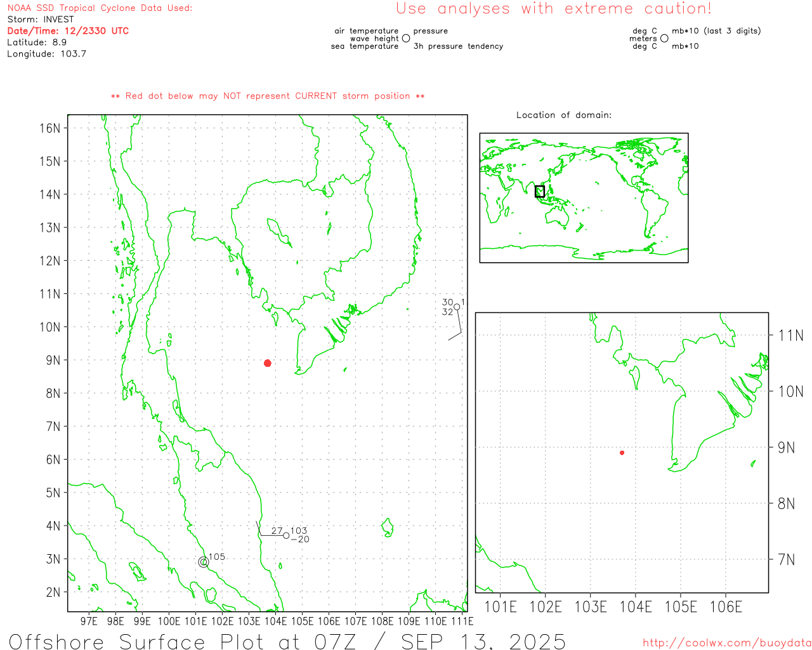Image resolution: width=812 pixels, height=650 pixels.
Task: Click the station circle reading 30 and 32
Action: click(x=457, y=307)
